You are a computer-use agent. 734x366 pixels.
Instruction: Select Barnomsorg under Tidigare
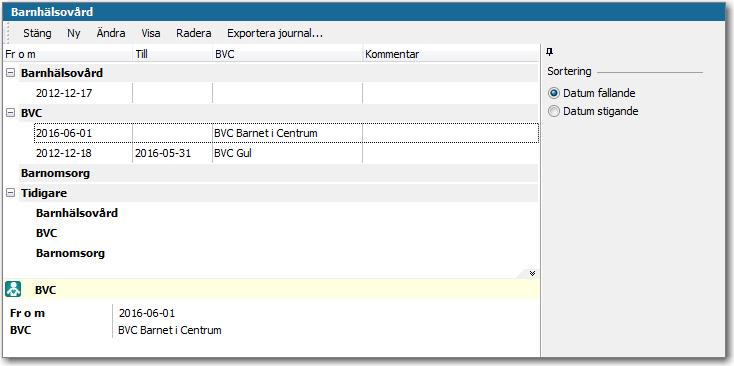pos(70,253)
